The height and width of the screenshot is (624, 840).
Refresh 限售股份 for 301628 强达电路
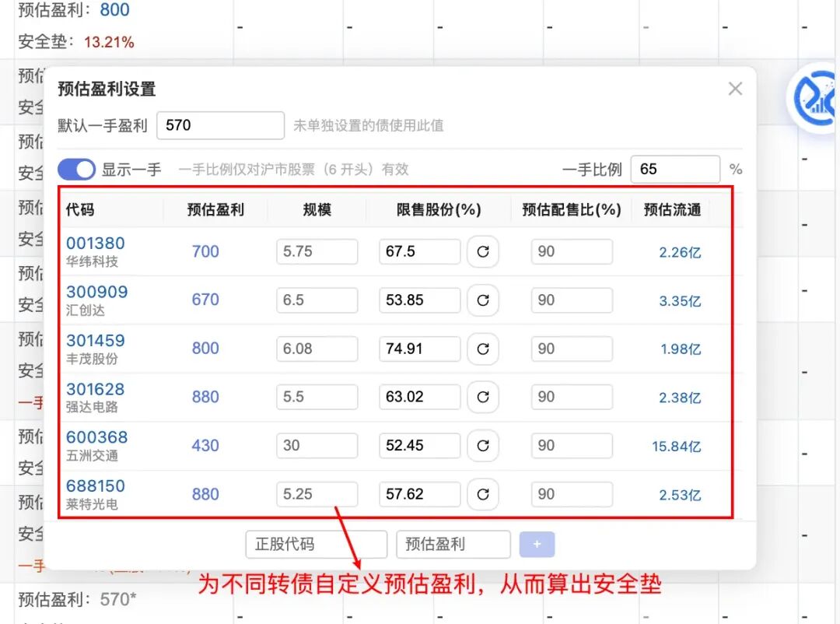[x=483, y=397]
